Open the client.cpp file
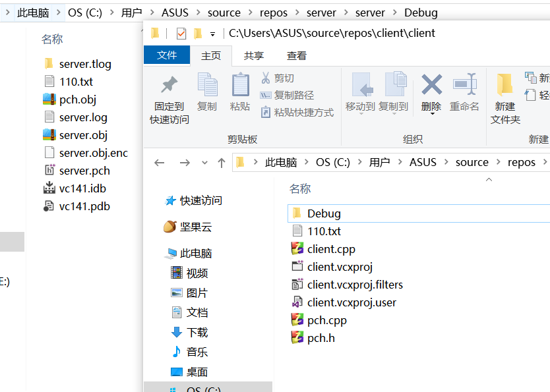The image size is (550, 392). tap(330, 249)
